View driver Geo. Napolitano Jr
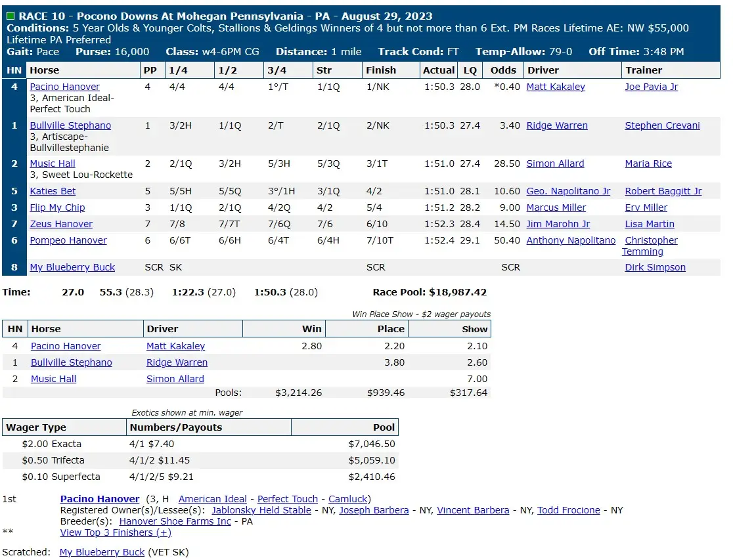 (568, 191)
